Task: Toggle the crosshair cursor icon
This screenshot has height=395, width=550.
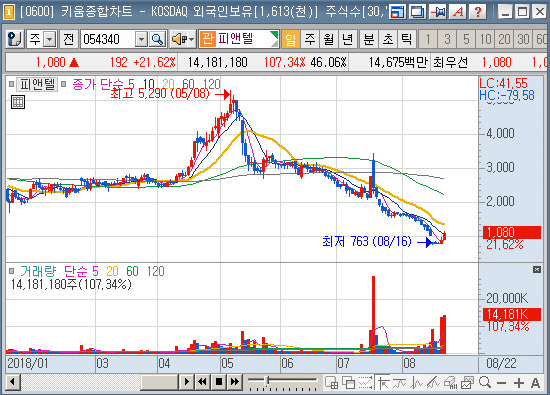Action: (383, 382)
